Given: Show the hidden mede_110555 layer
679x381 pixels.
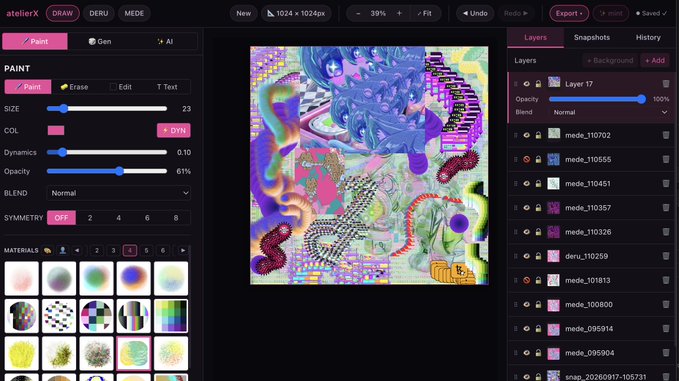Looking at the screenshot, I should [x=527, y=159].
